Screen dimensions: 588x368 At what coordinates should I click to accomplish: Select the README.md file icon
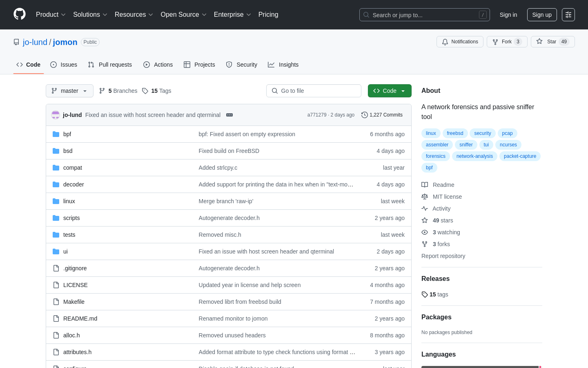[x=56, y=319]
